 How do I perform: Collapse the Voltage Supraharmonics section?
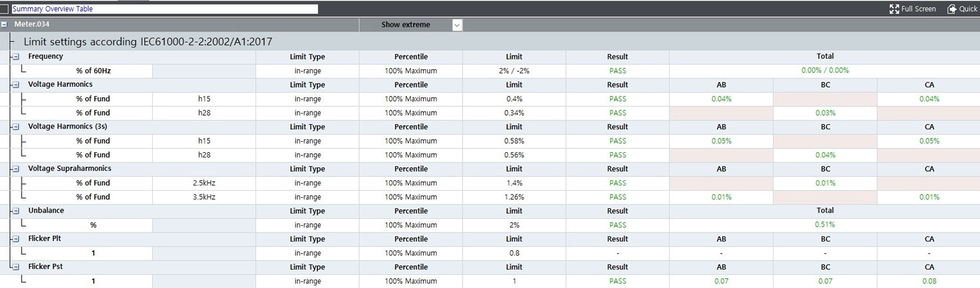pyautogui.click(x=15, y=168)
